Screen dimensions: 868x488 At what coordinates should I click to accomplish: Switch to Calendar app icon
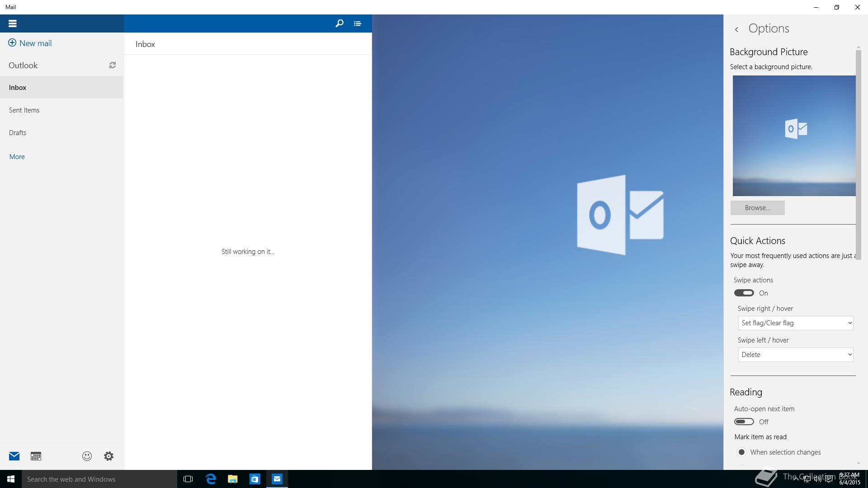36,456
